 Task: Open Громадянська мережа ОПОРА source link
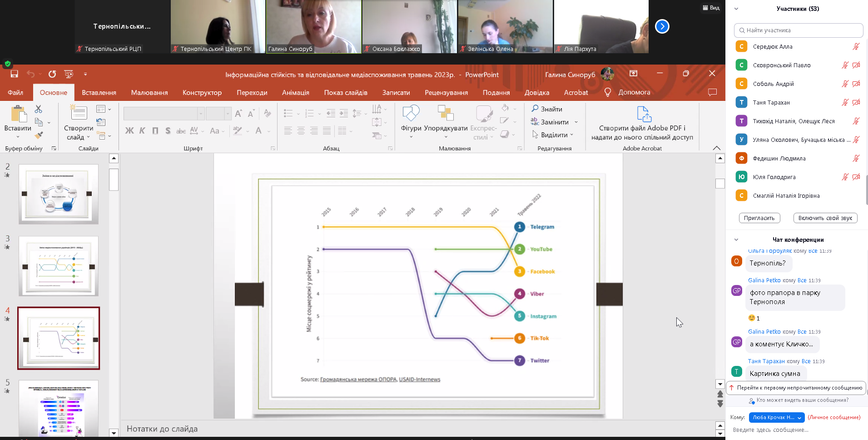[358, 379]
